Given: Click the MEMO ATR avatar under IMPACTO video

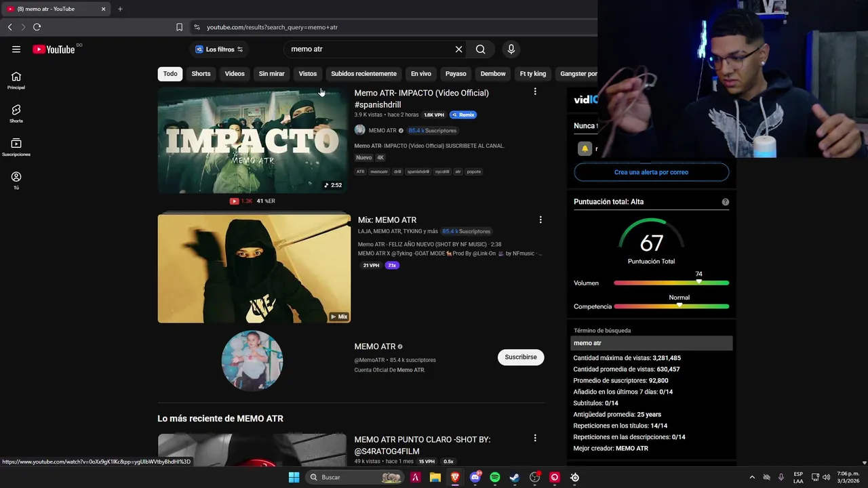Looking at the screenshot, I should pyautogui.click(x=359, y=130).
